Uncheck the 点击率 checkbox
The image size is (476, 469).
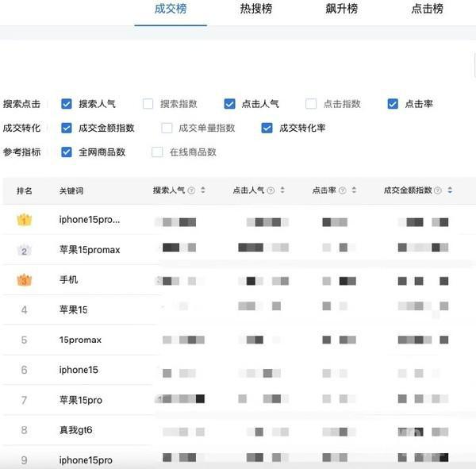pyautogui.click(x=393, y=104)
